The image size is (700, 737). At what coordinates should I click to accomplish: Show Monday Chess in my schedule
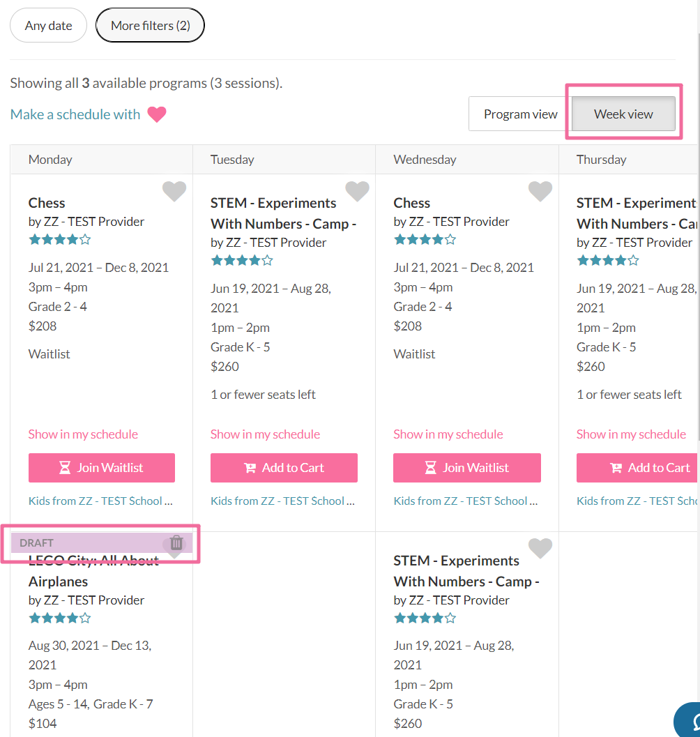[x=83, y=434]
